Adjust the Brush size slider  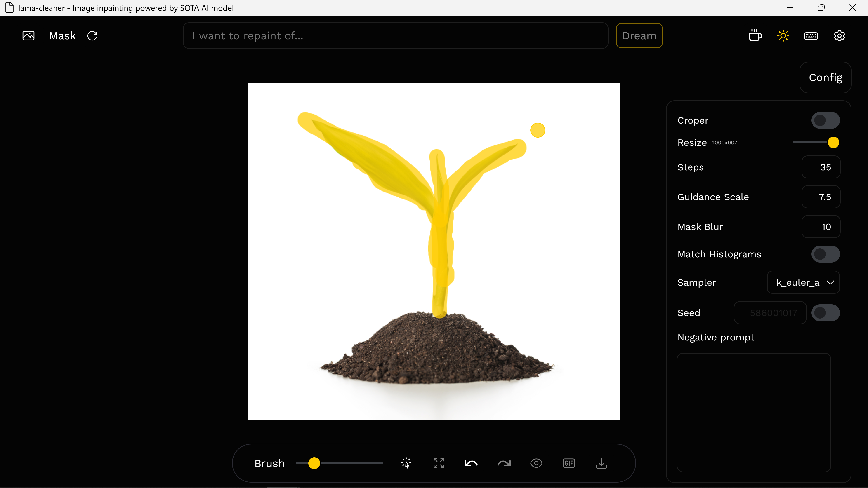click(x=339, y=463)
